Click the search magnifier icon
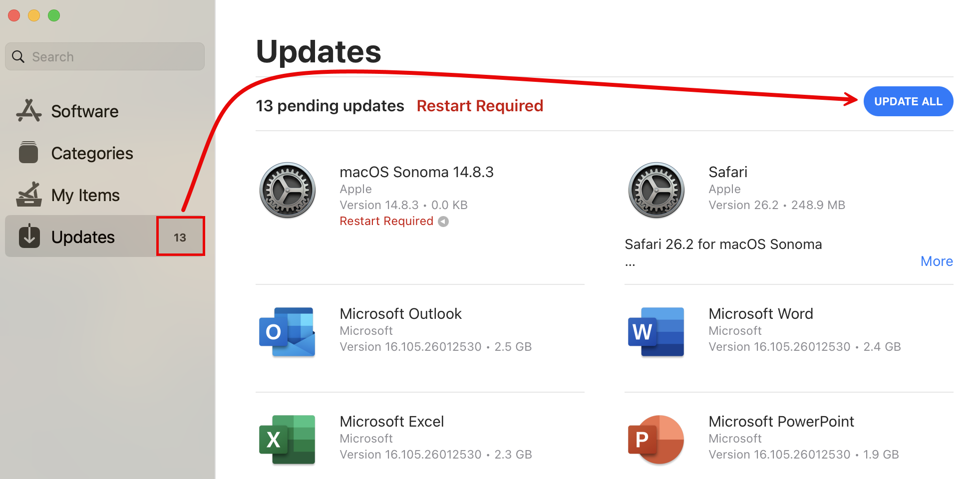The image size is (980, 479). coord(18,57)
